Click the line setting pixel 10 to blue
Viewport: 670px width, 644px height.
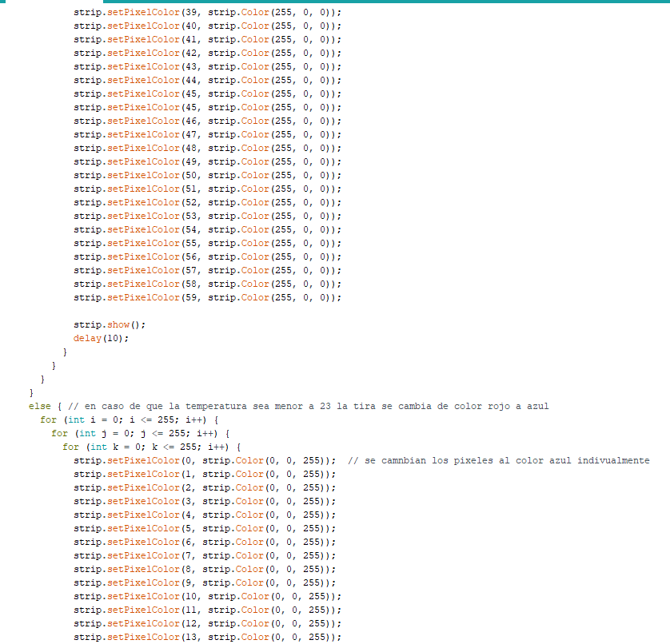click(207, 597)
